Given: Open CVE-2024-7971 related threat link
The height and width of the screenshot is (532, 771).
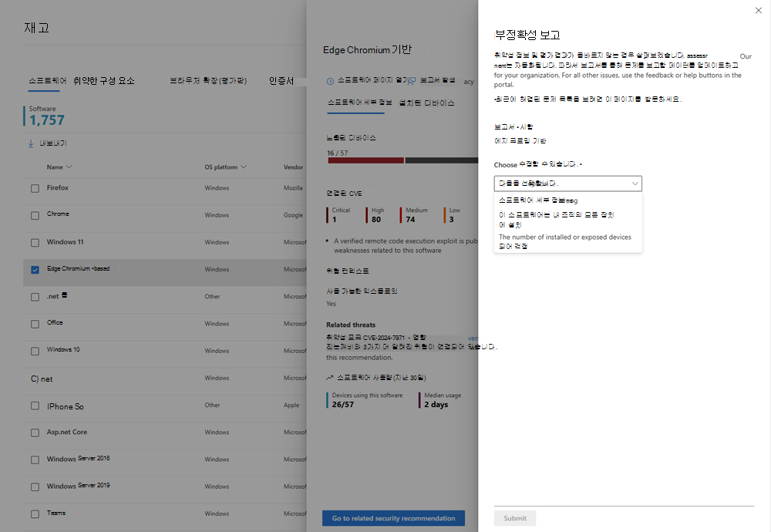Looking at the screenshot, I should [375, 337].
